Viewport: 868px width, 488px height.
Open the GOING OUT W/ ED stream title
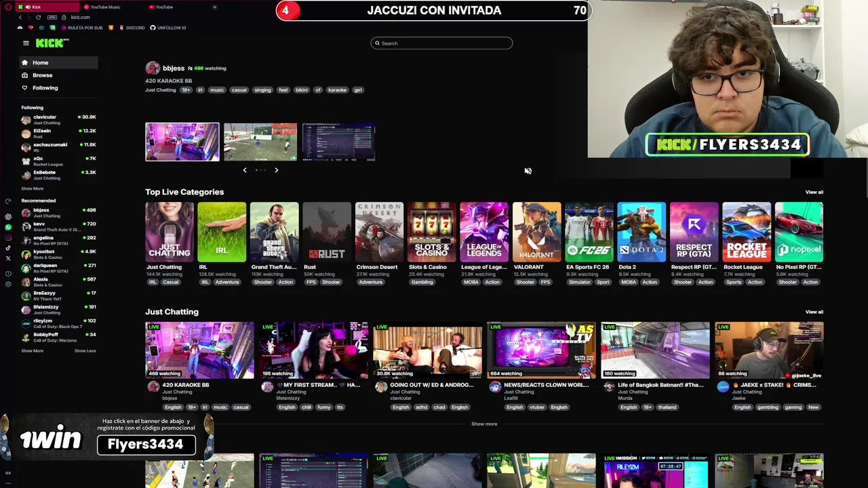(431, 385)
